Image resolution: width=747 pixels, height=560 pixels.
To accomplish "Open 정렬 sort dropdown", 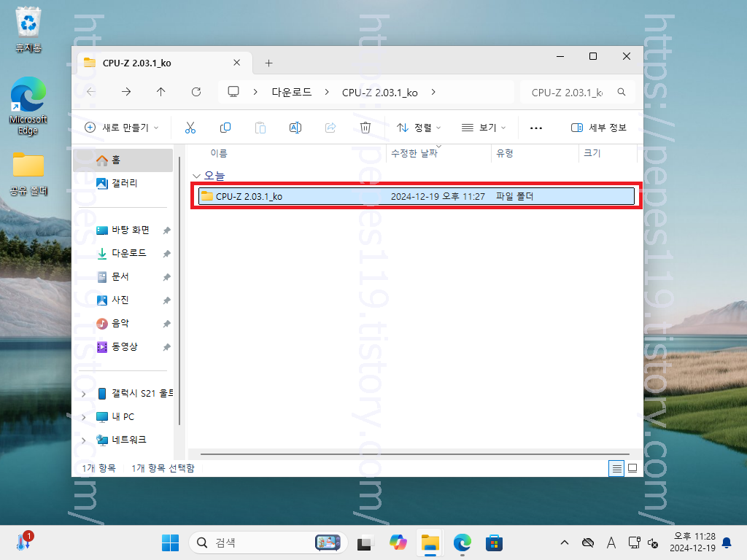I will coord(419,128).
